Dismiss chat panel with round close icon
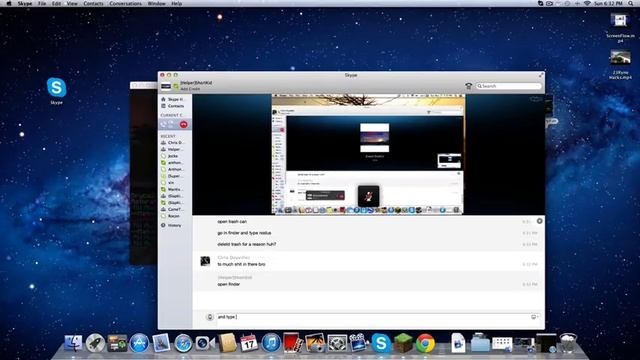The width and height of the screenshot is (640, 360). [540, 221]
